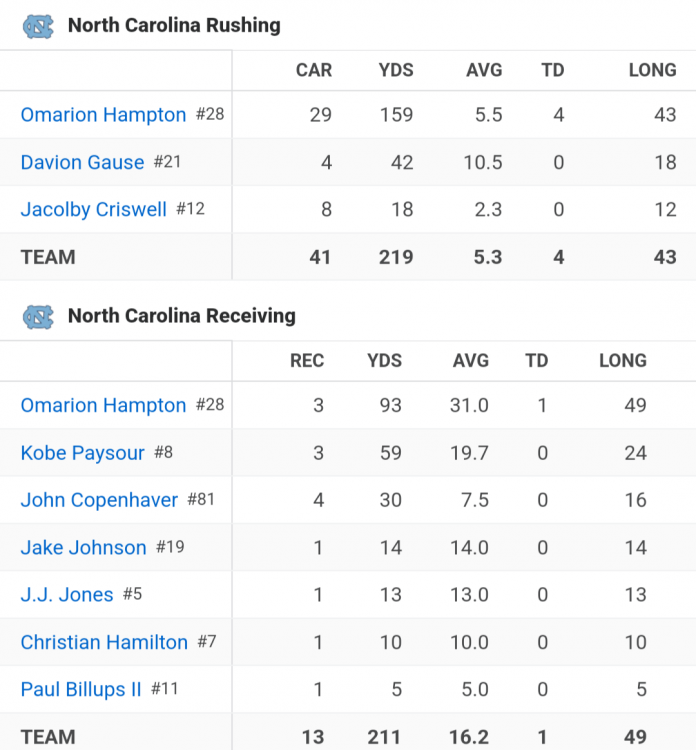Viewport: 696px width, 750px height.
Task: Open Davion Gause's player page
Action: coord(82,162)
